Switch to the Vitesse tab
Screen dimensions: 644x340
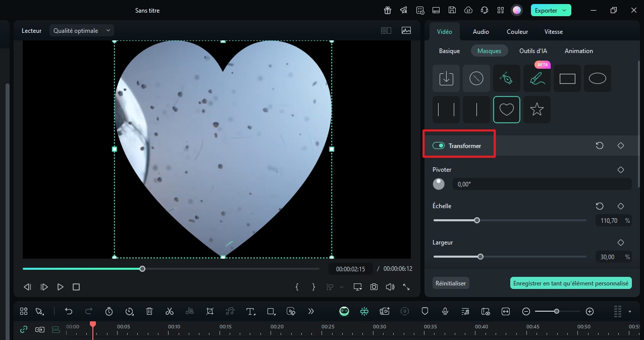pos(554,32)
